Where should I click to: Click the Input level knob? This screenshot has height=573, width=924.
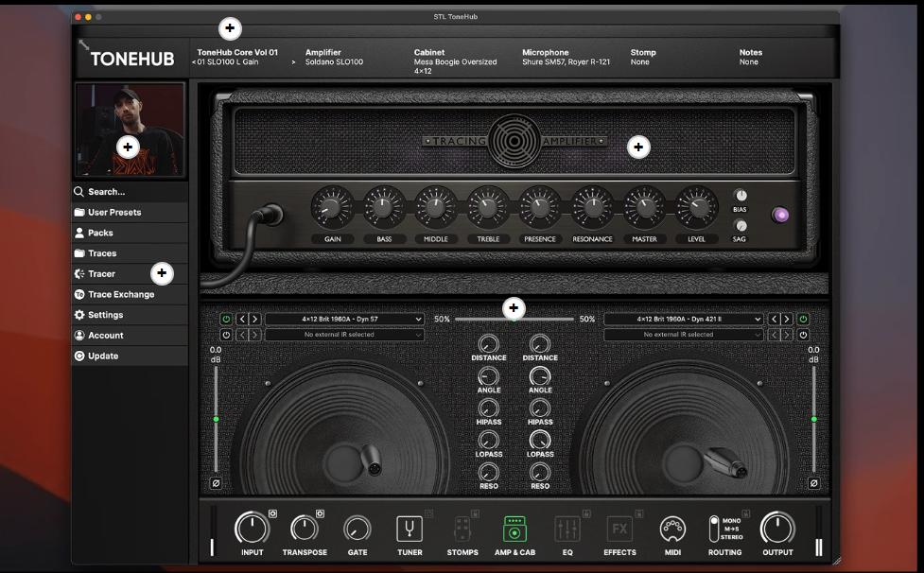[252, 528]
